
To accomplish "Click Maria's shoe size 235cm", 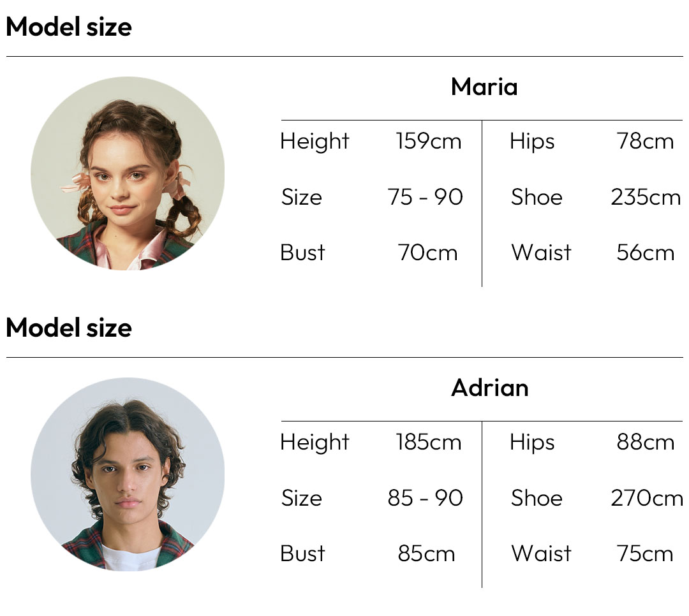I will pos(646,197).
